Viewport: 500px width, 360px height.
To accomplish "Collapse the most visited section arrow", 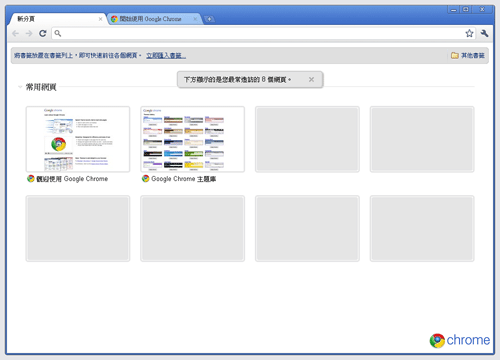I will (x=20, y=87).
